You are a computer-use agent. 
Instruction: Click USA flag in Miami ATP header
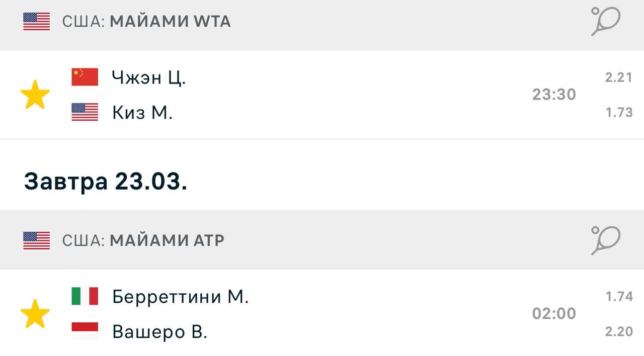point(37,241)
